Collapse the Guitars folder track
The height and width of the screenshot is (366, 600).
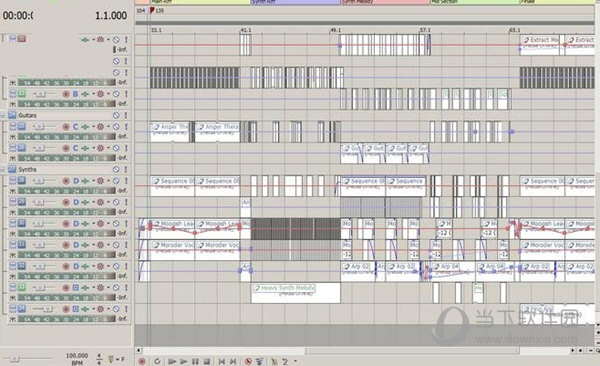(3, 115)
